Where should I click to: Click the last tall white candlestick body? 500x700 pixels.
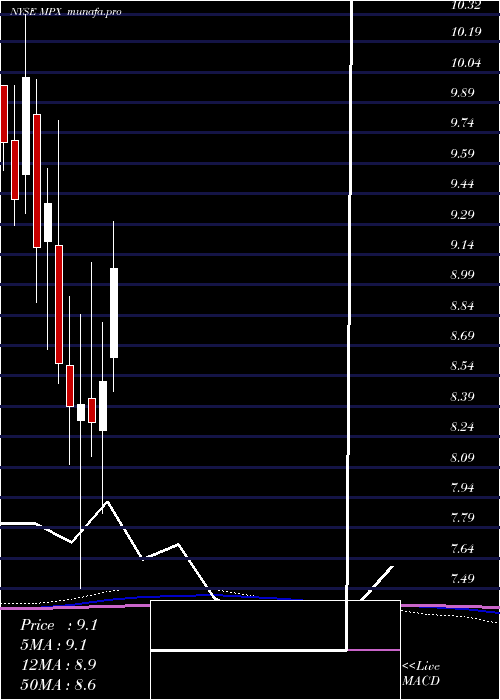(x=114, y=313)
